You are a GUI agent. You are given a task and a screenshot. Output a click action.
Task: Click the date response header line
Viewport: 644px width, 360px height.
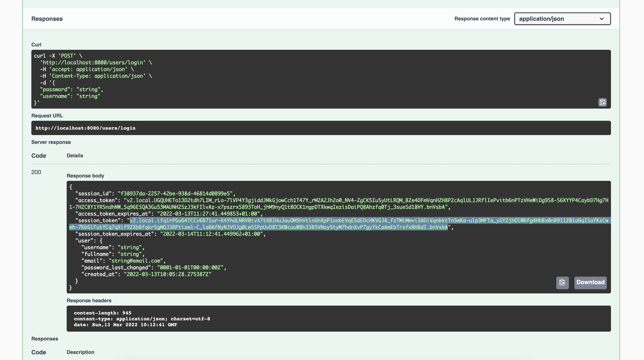click(125, 325)
